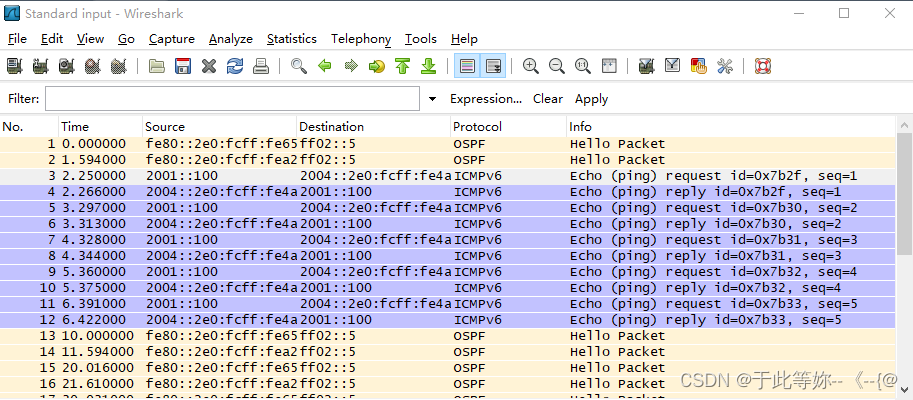Sort by the Info column header
This screenshot has width=913, height=400.
click(730, 126)
